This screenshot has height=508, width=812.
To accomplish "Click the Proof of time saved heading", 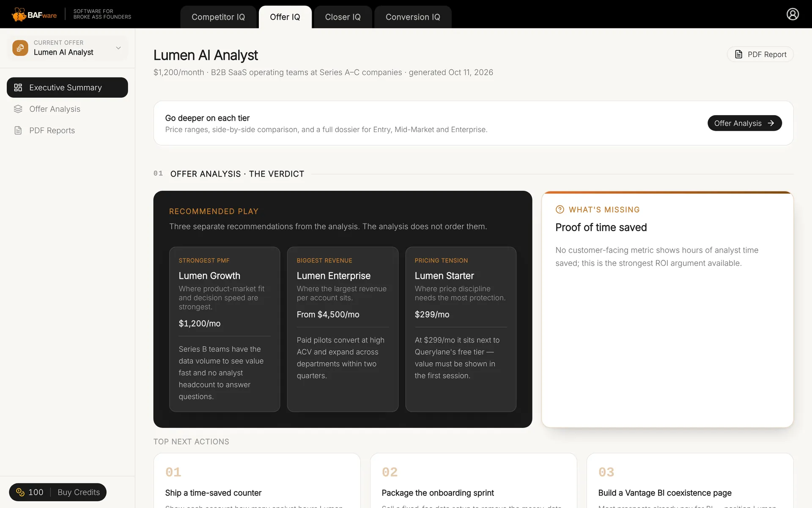I will 601,227.
